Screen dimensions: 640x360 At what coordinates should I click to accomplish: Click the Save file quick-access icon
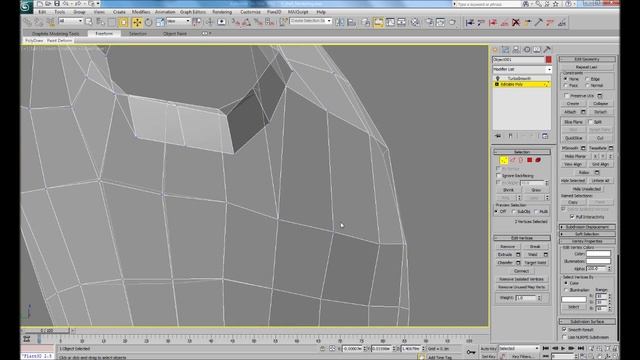click(x=57, y=4)
